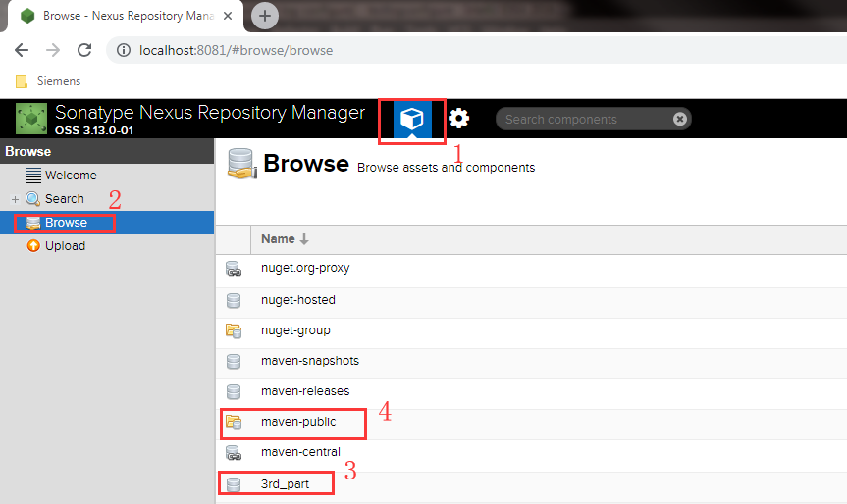Image resolution: width=847 pixels, height=504 pixels.
Task: Click the large Browse heading icon
Action: (x=241, y=164)
